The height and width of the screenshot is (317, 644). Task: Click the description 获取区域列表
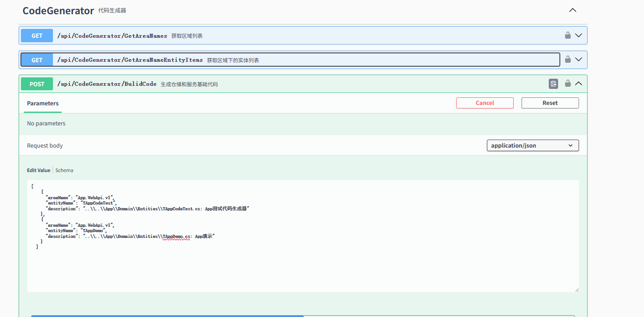coord(187,36)
